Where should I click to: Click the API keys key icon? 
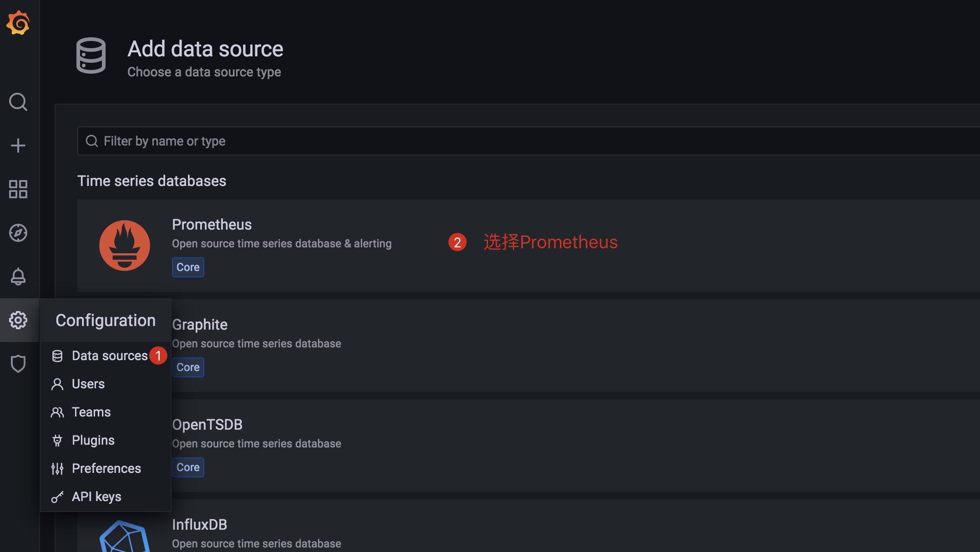57,497
